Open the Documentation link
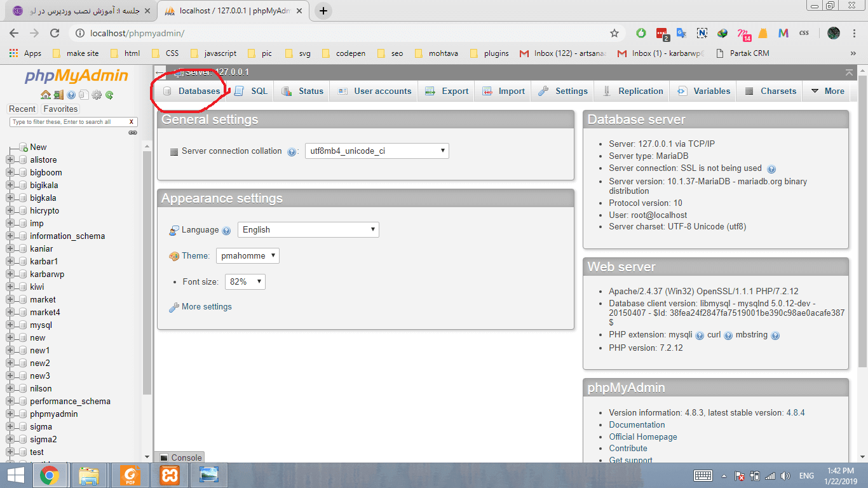 pyautogui.click(x=637, y=424)
